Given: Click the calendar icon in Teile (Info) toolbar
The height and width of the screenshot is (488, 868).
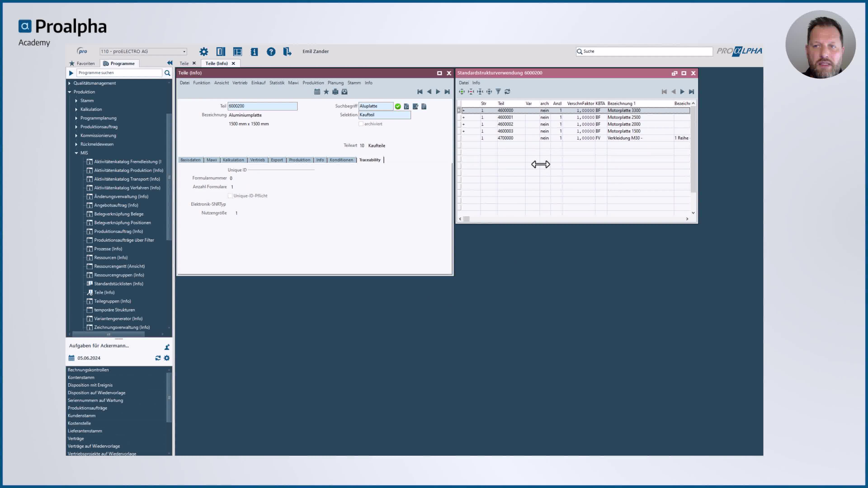Looking at the screenshot, I should tap(317, 91).
